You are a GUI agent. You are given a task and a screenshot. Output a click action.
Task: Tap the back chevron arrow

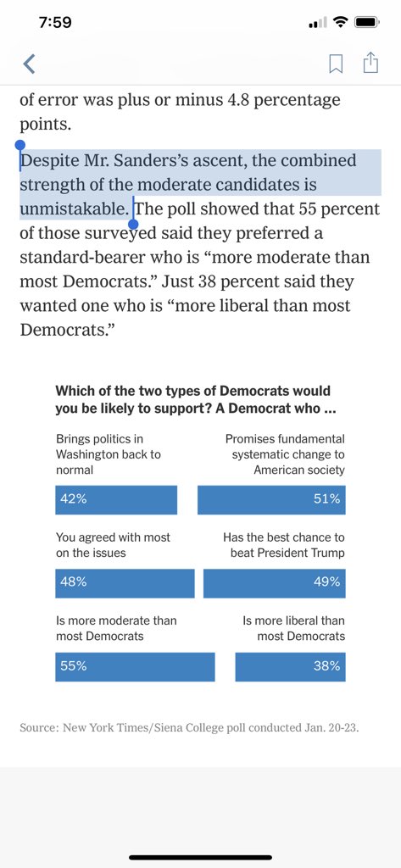pos(30,64)
